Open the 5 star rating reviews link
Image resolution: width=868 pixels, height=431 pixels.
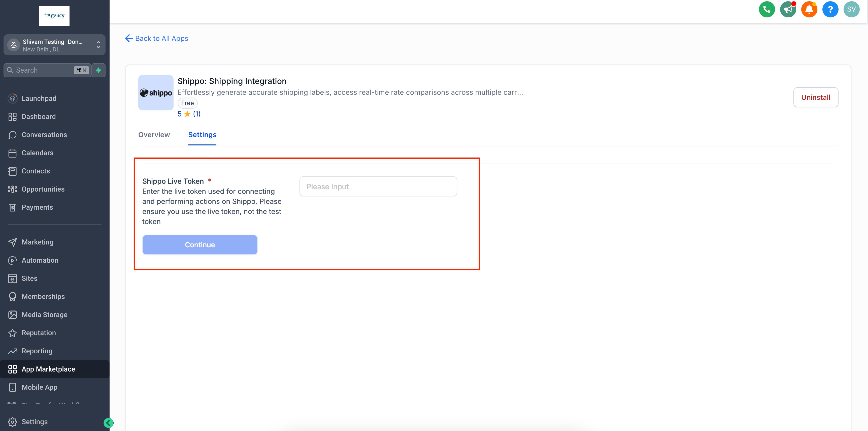coord(189,114)
